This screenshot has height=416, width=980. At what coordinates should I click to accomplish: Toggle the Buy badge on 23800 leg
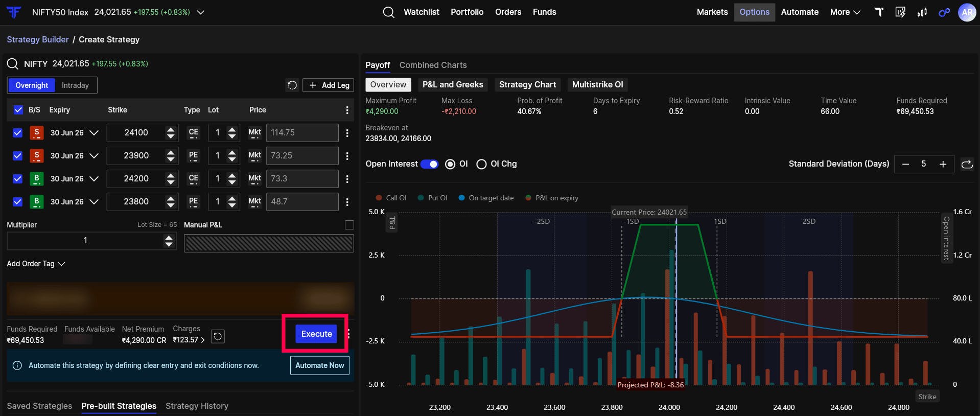click(x=36, y=202)
